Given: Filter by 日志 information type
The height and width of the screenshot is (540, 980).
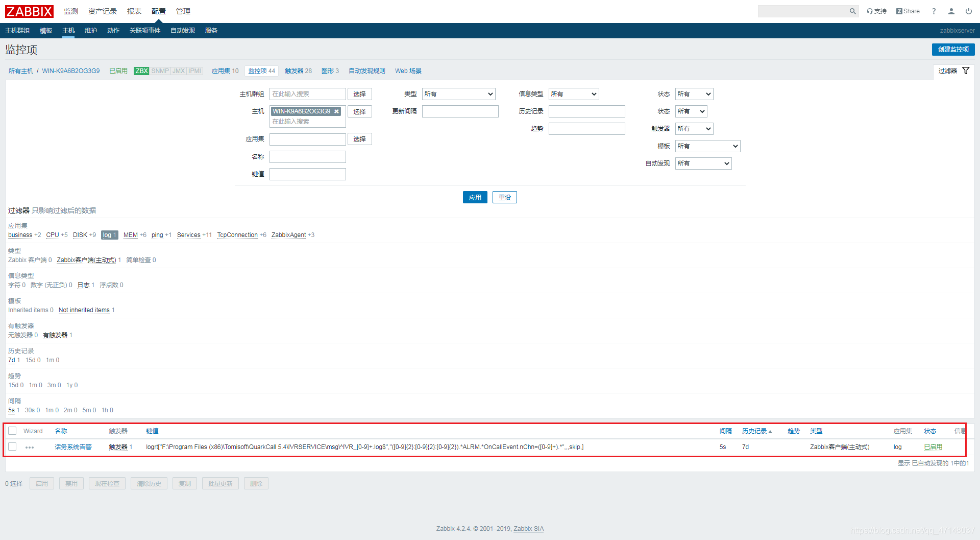Looking at the screenshot, I should pos(84,285).
